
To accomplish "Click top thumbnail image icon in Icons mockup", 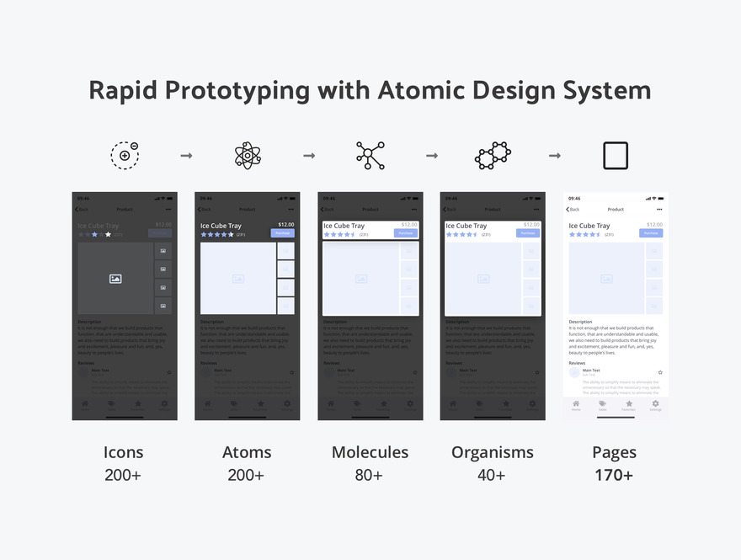I will coord(163,251).
